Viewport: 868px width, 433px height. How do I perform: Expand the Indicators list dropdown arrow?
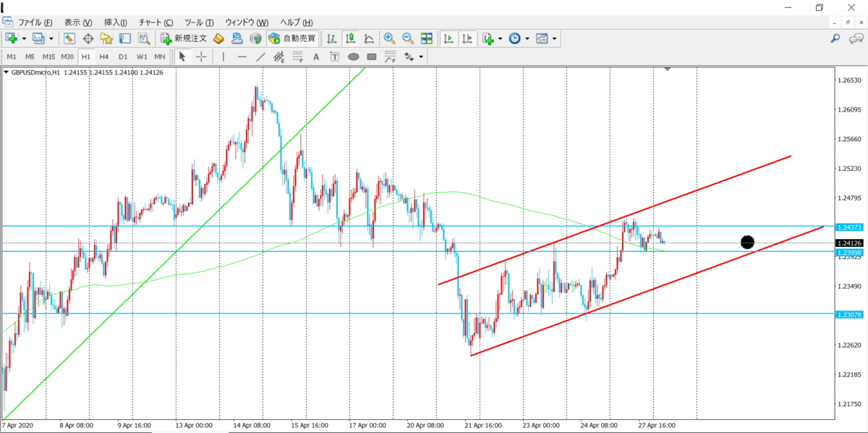tap(501, 38)
